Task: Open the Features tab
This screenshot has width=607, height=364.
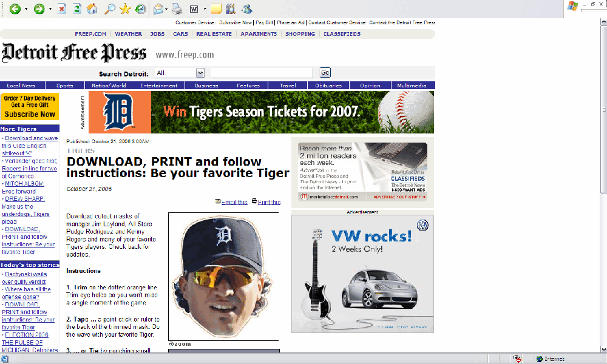Action: click(x=248, y=86)
